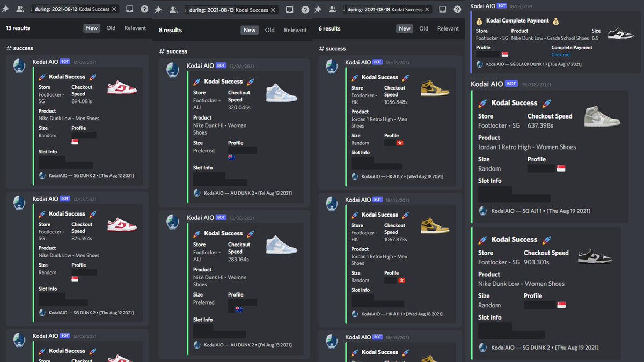Clear the 'during: 2021-08-13' search query
This screenshot has height=362, width=644.
273,10
